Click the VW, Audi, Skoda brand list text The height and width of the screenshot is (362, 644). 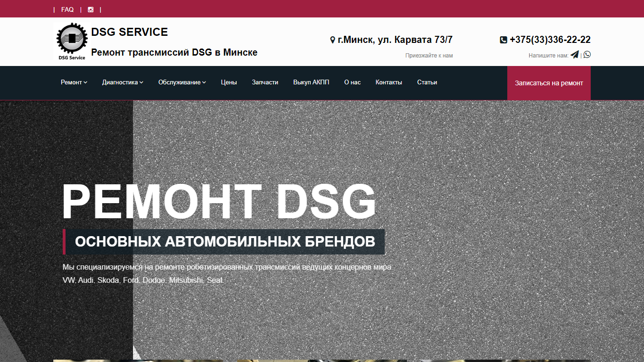[x=143, y=280]
